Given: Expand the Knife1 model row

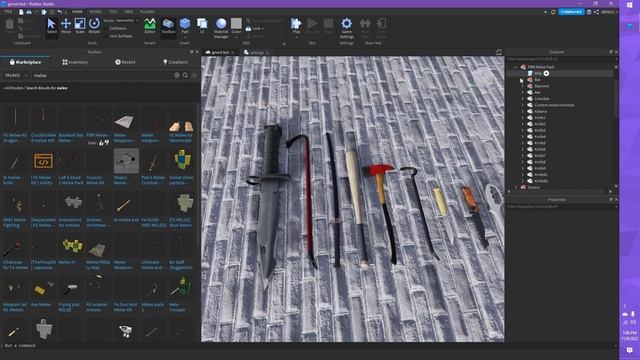Looking at the screenshot, I should coord(522,118).
